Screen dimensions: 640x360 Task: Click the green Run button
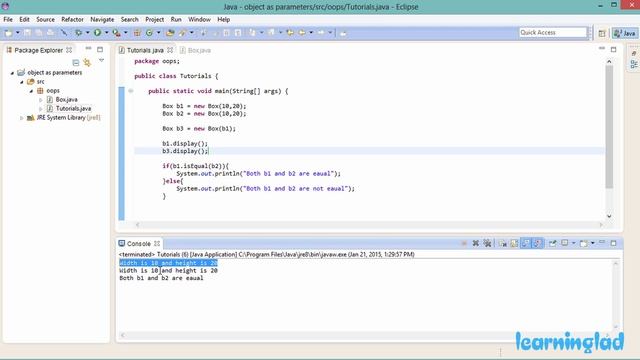coord(98,33)
